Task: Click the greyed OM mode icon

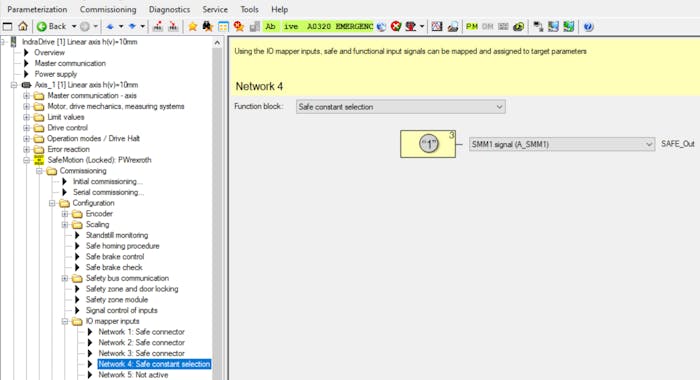Action: pyautogui.click(x=488, y=26)
